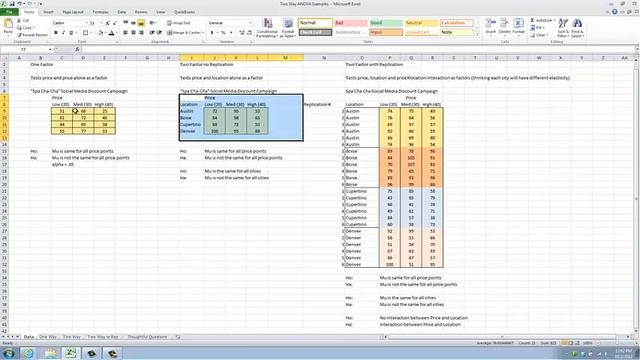Open the File tab
This screenshot has height=360, width=640.
tap(9, 12)
